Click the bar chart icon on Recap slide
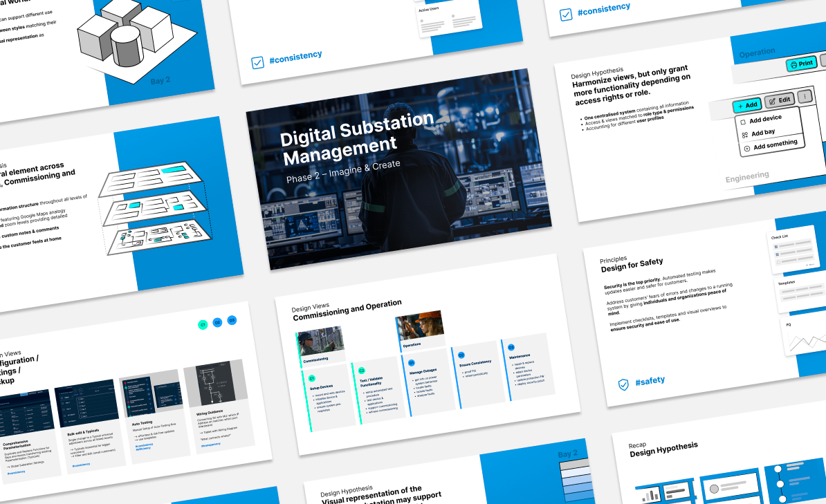826x504 pixels. [650, 495]
